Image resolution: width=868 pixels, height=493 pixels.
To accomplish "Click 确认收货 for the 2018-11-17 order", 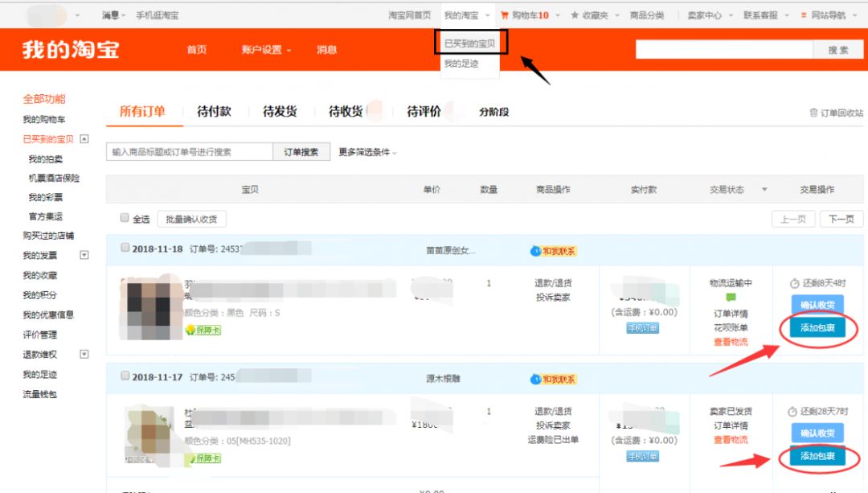I will pos(817,433).
